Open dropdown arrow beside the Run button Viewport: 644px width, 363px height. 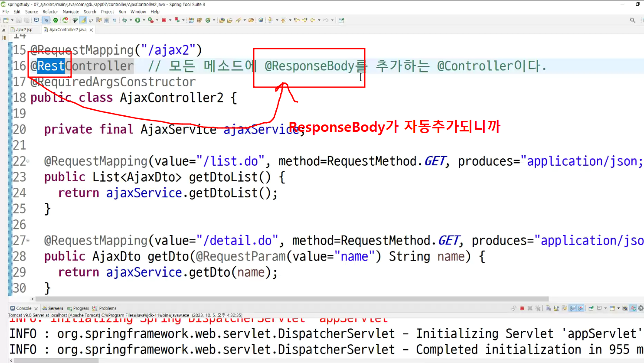pyautogui.click(x=144, y=20)
